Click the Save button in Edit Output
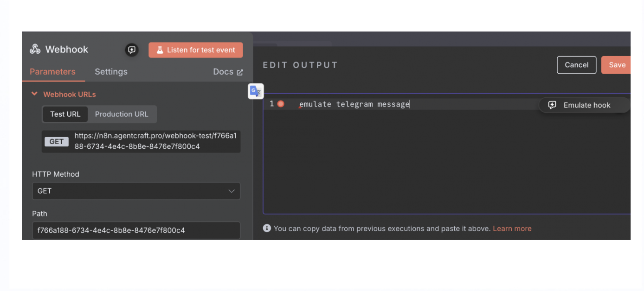This screenshot has height=291, width=644. (617, 65)
